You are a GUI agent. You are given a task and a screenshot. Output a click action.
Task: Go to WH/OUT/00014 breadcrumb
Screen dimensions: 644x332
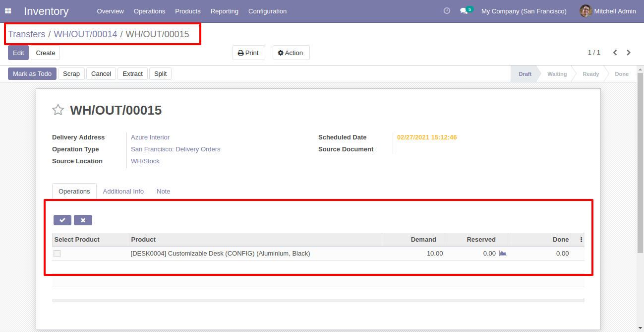tap(85, 34)
